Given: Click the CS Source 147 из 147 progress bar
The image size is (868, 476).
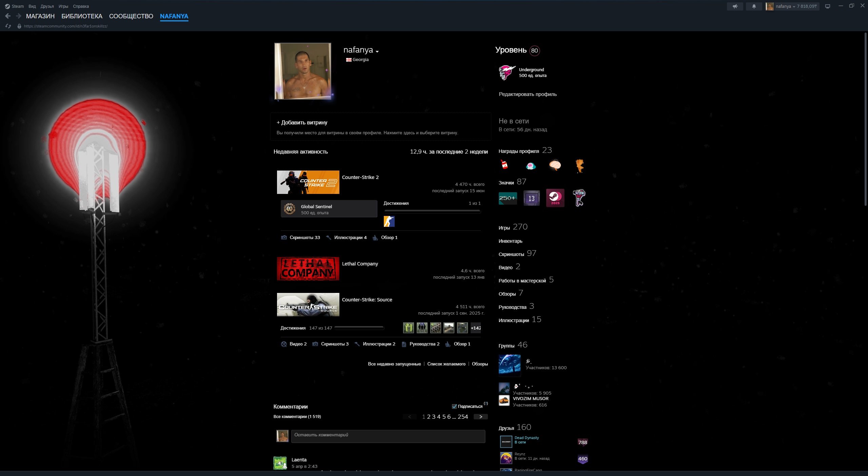Looking at the screenshot, I should pyautogui.click(x=359, y=328).
